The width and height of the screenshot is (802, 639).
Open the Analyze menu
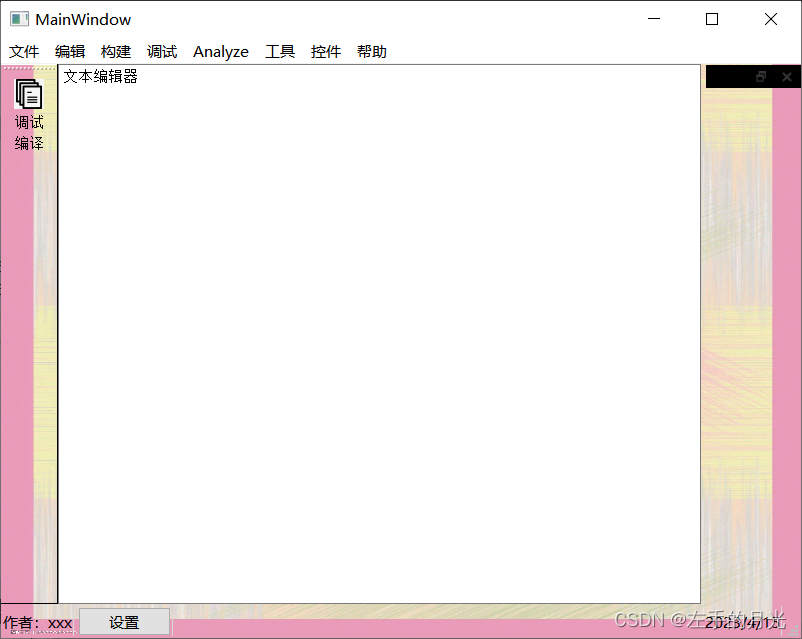click(x=220, y=51)
